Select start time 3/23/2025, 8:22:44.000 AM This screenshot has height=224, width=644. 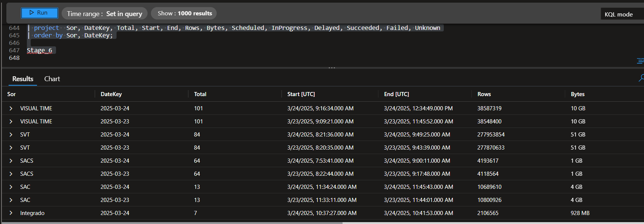pyautogui.click(x=321, y=174)
